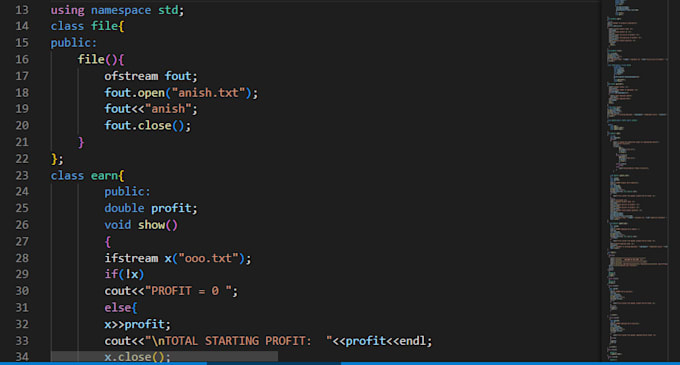Click line number 23 in the gutter
This screenshot has height=365, width=680.
22,176
